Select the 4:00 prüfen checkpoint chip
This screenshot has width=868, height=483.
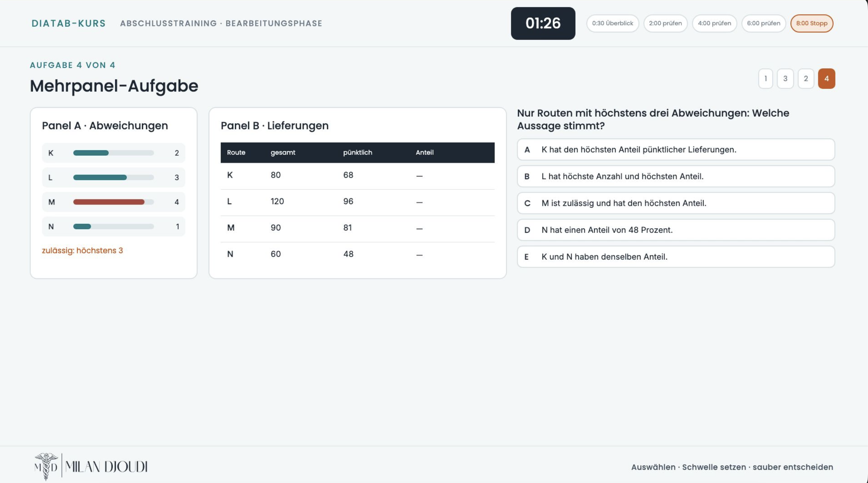[714, 23]
